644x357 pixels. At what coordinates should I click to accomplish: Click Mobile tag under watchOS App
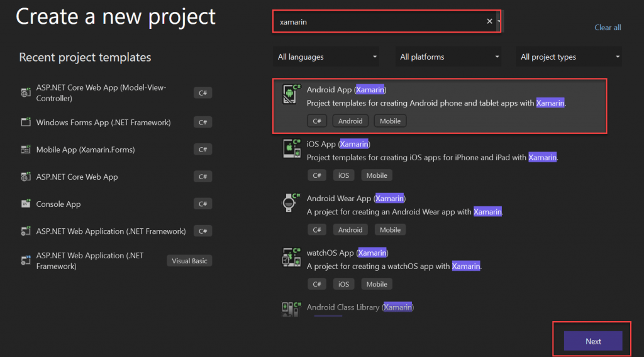pos(377,284)
